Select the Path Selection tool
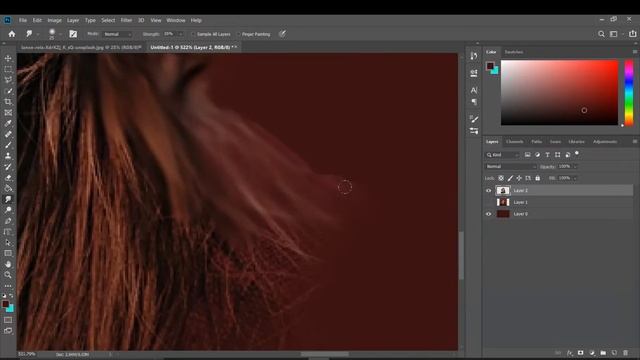The width and height of the screenshot is (640, 360). pos(8,242)
